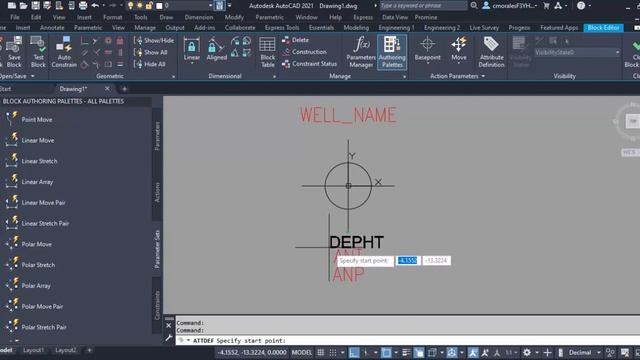The width and height of the screenshot is (640, 360).
Task: Switch to the Parameter Sets palette tab
Action: (x=157, y=249)
